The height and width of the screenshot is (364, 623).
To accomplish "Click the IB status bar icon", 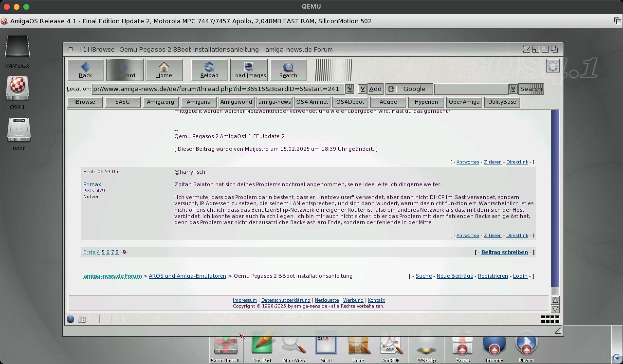I will [82, 319].
